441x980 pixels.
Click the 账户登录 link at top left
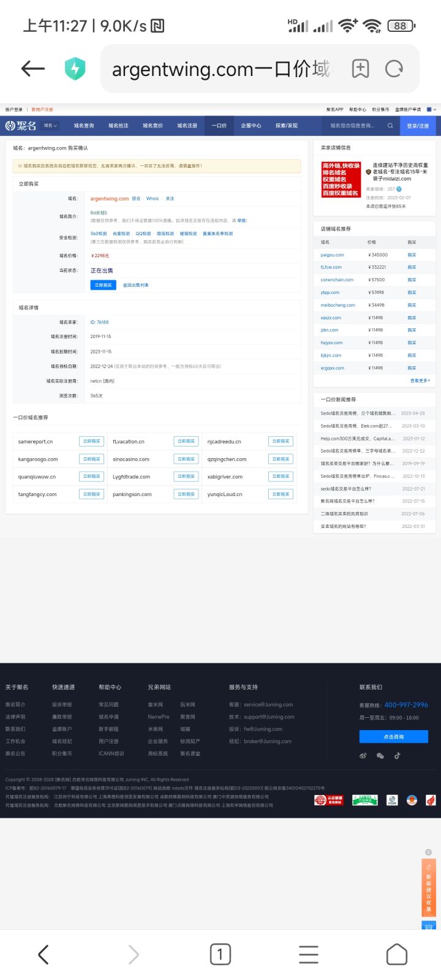[x=13, y=110]
